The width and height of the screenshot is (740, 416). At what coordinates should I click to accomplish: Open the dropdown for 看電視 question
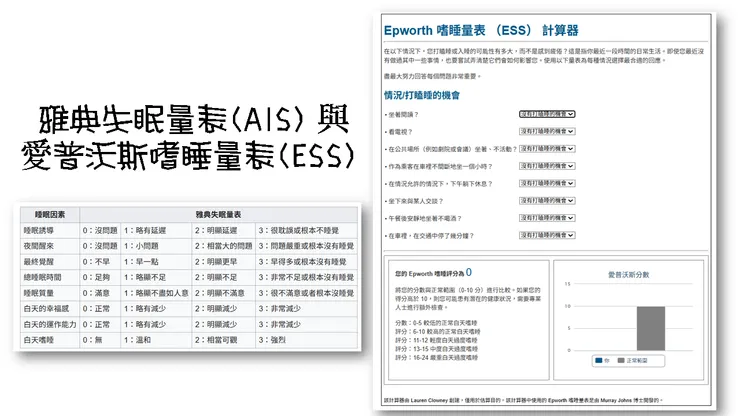click(547, 131)
